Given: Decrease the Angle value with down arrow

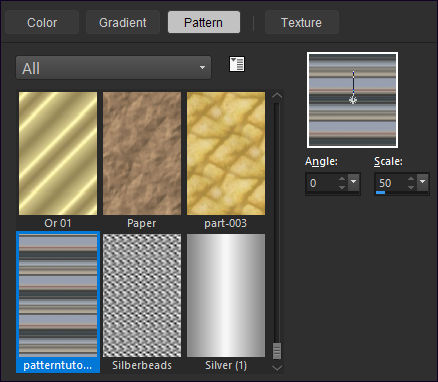Looking at the screenshot, I should (342, 187).
